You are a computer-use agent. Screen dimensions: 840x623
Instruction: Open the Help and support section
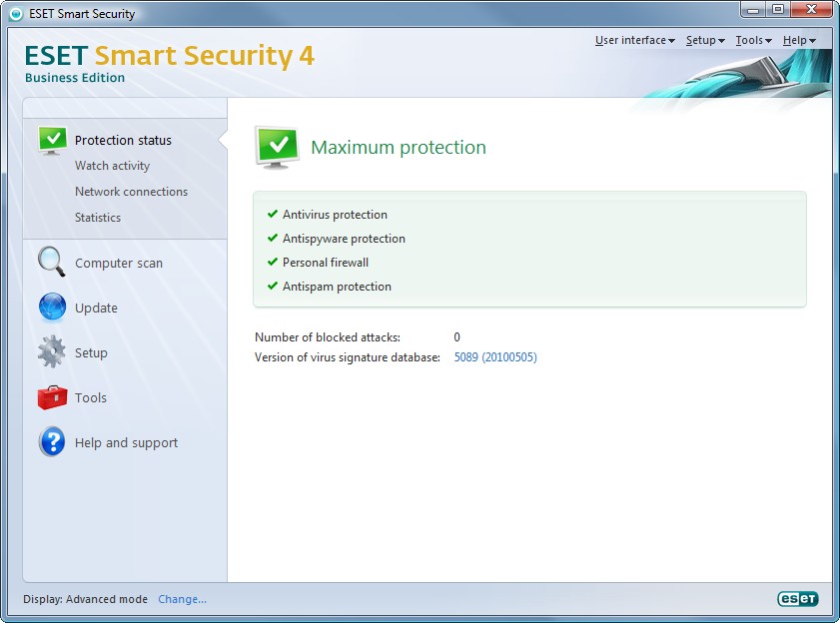127,443
